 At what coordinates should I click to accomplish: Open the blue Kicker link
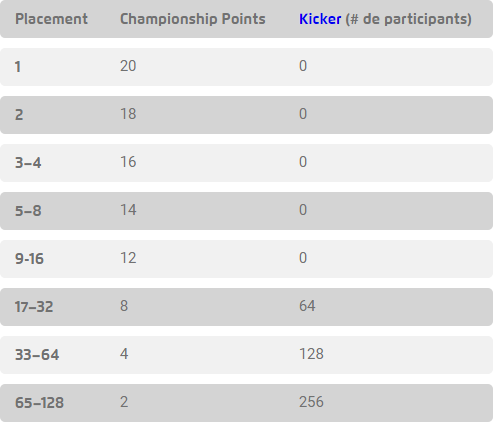tap(320, 19)
